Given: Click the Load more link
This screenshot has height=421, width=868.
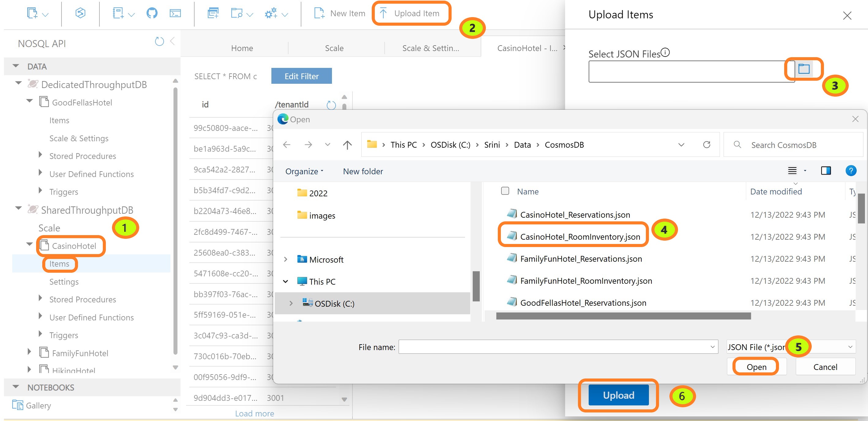Looking at the screenshot, I should (254, 413).
